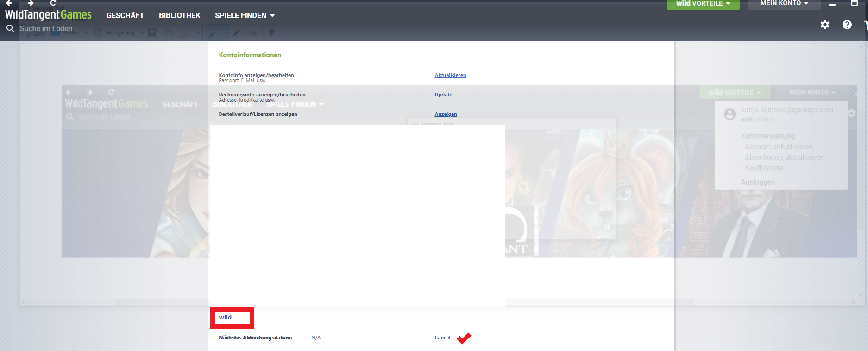The width and height of the screenshot is (868, 351).
Task: Open the green wild VORTEILE dropdown
Action: [x=703, y=4]
